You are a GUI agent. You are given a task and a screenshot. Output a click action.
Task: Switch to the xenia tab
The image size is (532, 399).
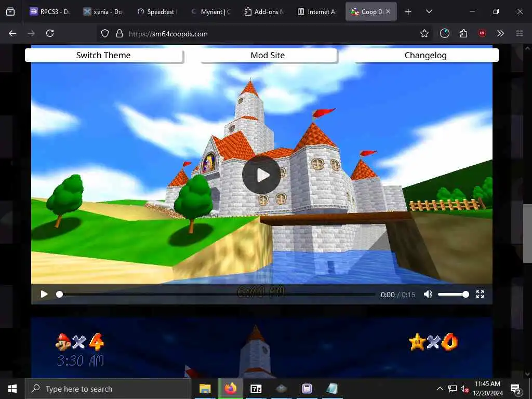pyautogui.click(x=103, y=11)
